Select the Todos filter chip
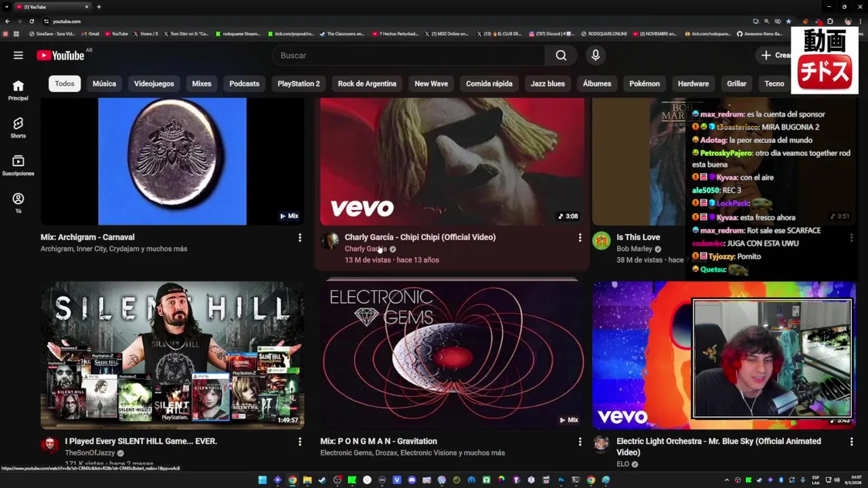The height and width of the screenshot is (488, 868). (x=64, y=83)
